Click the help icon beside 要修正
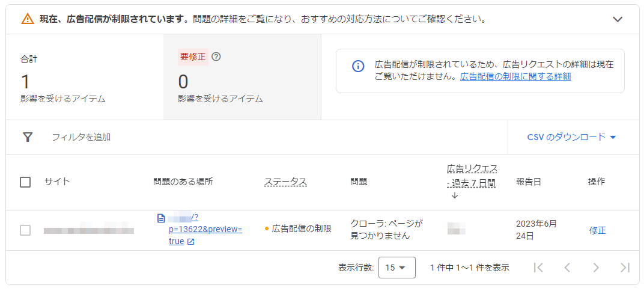Viewport: 644px width, 291px height. click(217, 57)
